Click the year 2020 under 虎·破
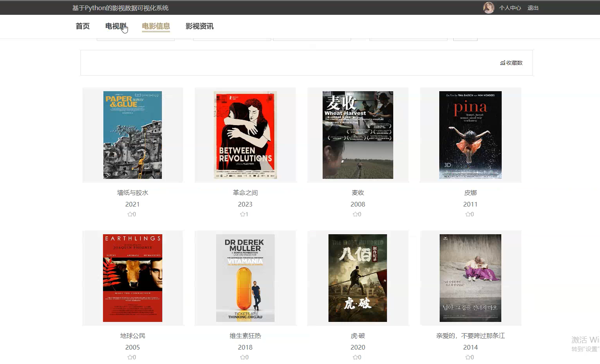This screenshot has height=364, width=600. (x=358, y=347)
